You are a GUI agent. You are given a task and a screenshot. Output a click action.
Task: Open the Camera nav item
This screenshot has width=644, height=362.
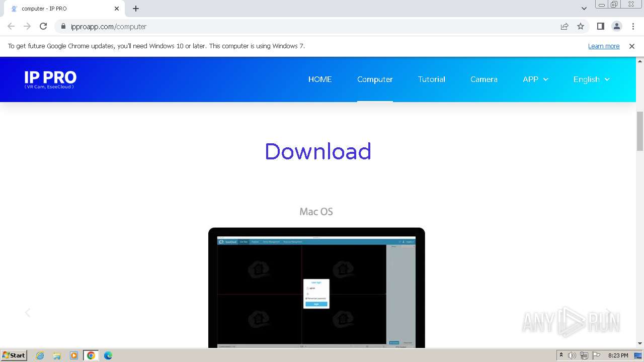point(484,79)
